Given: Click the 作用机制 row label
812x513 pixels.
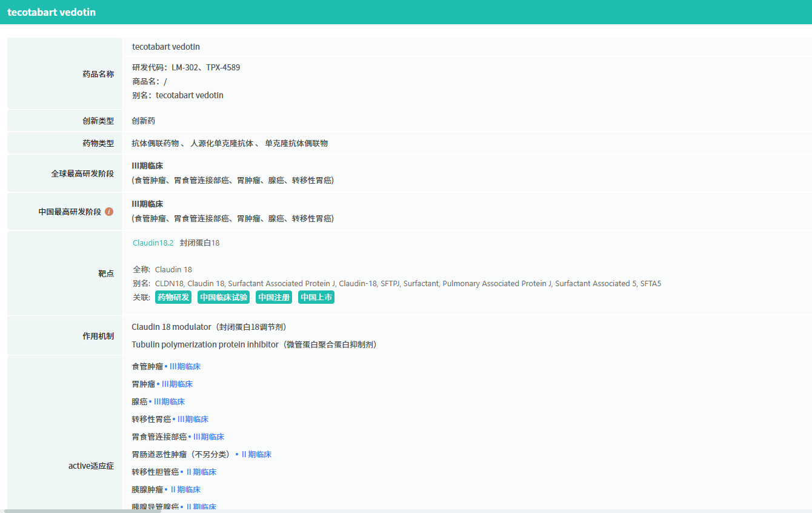Looking at the screenshot, I should click(98, 336).
